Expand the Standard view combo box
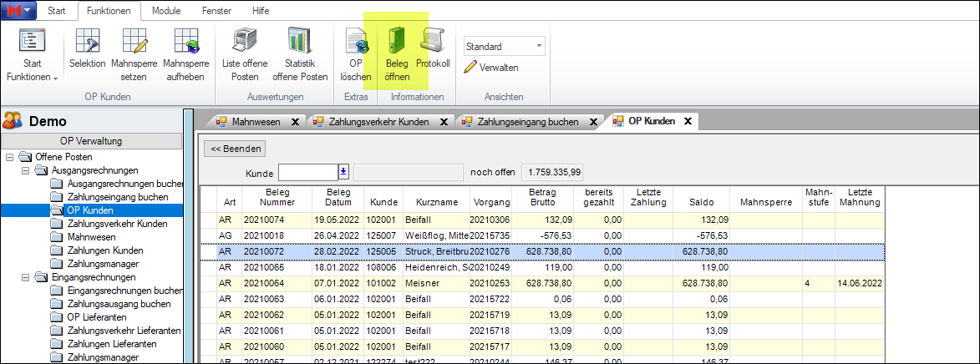This screenshot has height=364, width=980. coord(539,47)
